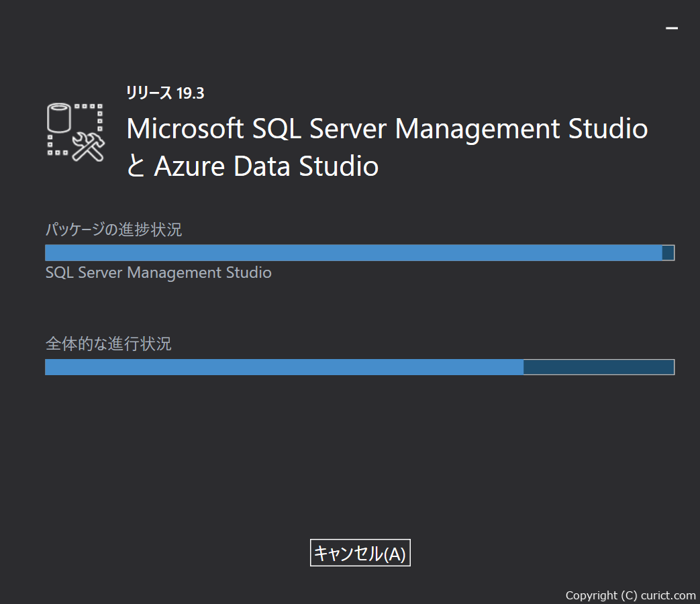
Task: Click the SQL Server tools installer logo icon
Action: pyautogui.click(x=76, y=132)
